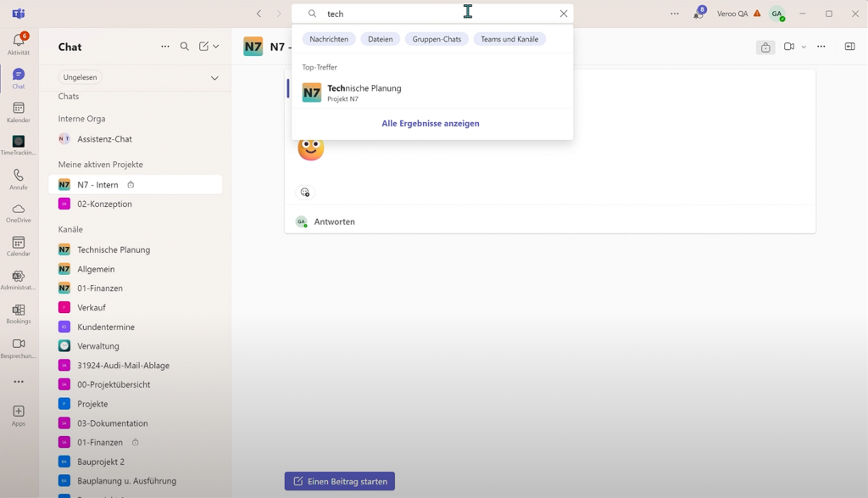Open the video call dropdown arrow
This screenshot has width=868, height=498.
tap(804, 48)
